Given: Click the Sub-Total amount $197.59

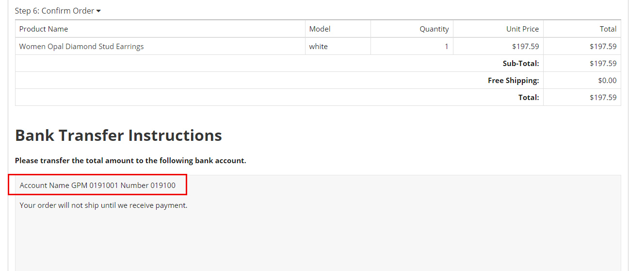Looking at the screenshot, I should 603,64.
